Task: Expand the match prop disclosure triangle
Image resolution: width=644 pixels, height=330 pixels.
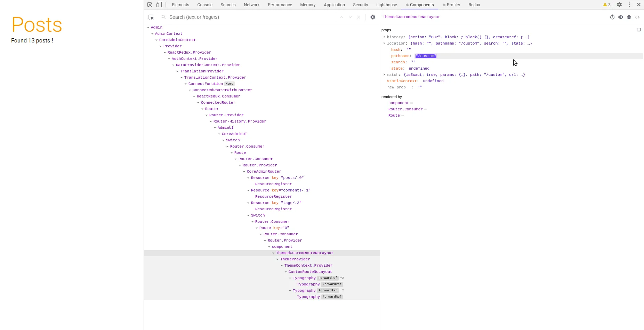Action: [384, 74]
